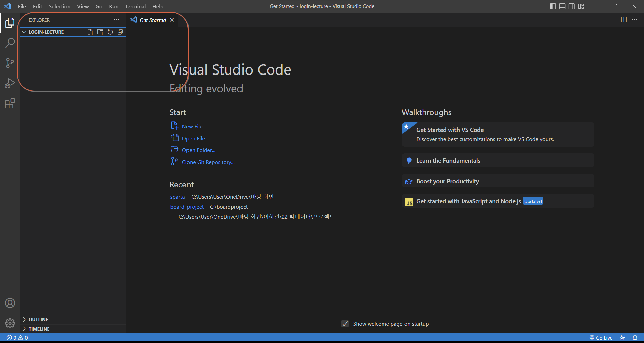644x343 pixels.
Task: Click the Open Folder... link
Action: [x=199, y=150]
